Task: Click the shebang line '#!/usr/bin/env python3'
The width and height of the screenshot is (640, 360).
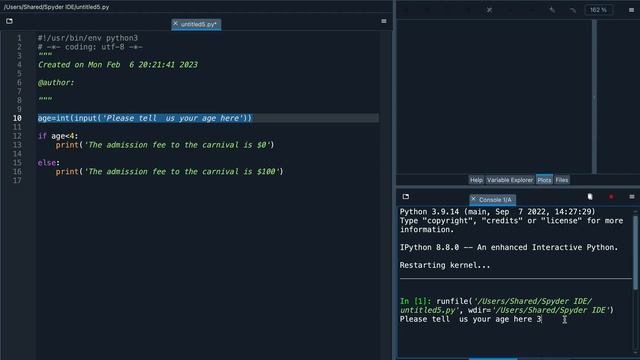Action: tap(88, 38)
